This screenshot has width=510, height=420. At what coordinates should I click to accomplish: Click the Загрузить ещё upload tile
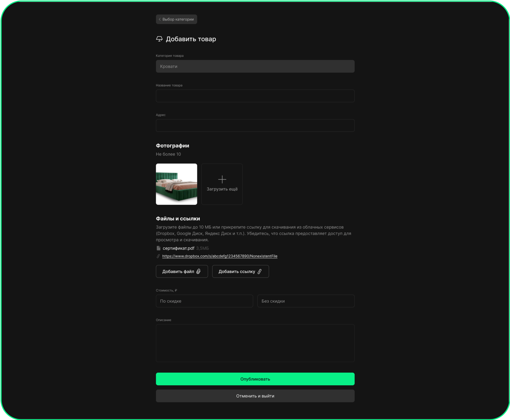222,189
